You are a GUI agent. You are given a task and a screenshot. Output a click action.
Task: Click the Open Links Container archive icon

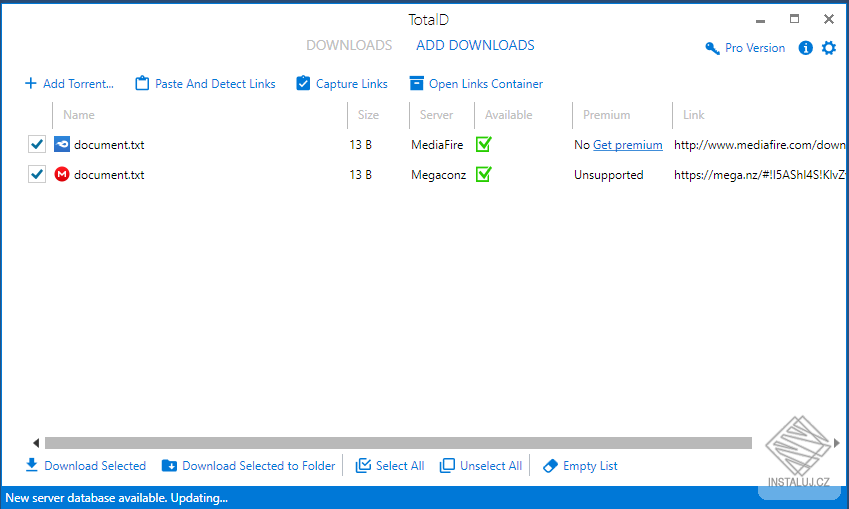pyautogui.click(x=416, y=83)
